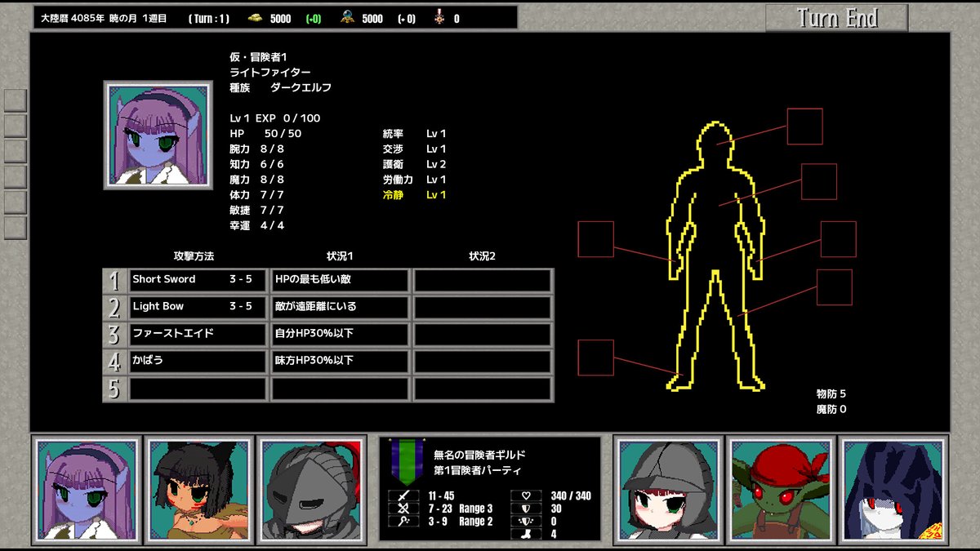Click the sparkling shield magic defense icon
The width and height of the screenshot is (980, 551).
[x=525, y=522]
